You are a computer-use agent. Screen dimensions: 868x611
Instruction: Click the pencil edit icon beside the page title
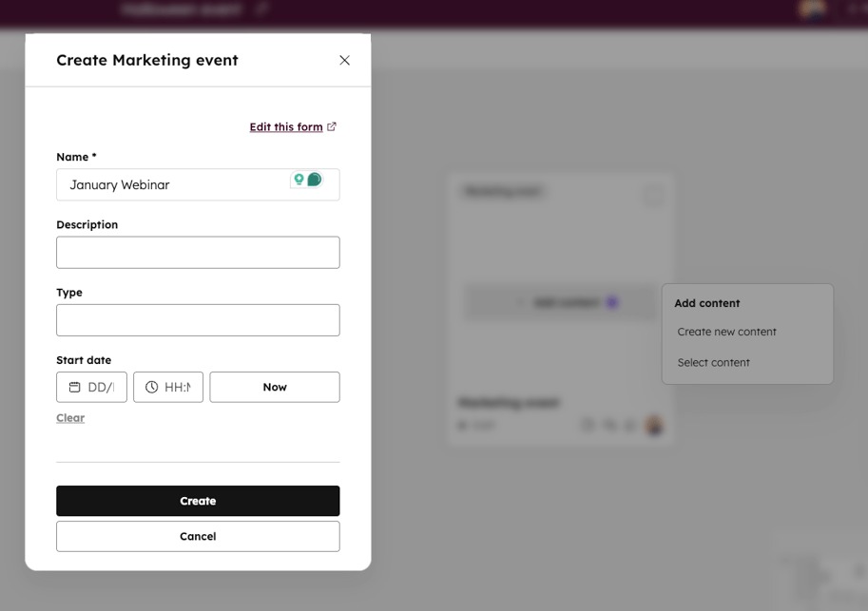pyautogui.click(x=261, y=9)
